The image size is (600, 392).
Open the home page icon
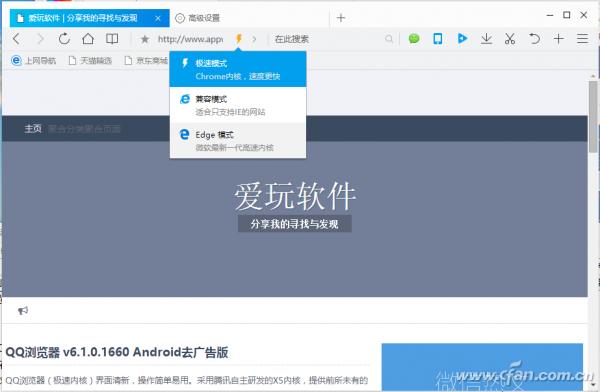(x=88, y=39)
